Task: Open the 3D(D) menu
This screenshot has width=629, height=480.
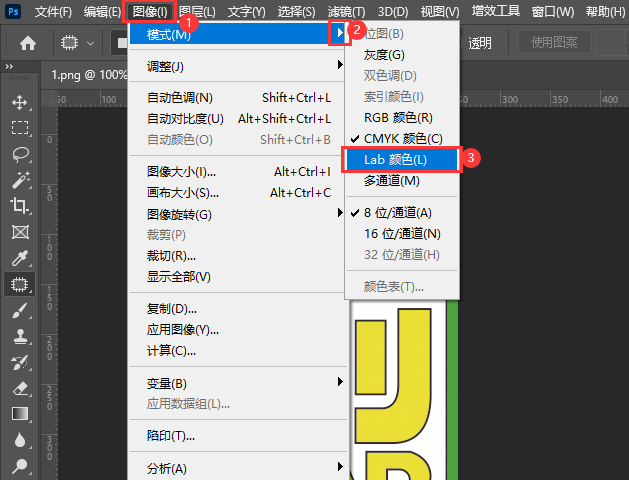Action: click(x=392, y=12)
